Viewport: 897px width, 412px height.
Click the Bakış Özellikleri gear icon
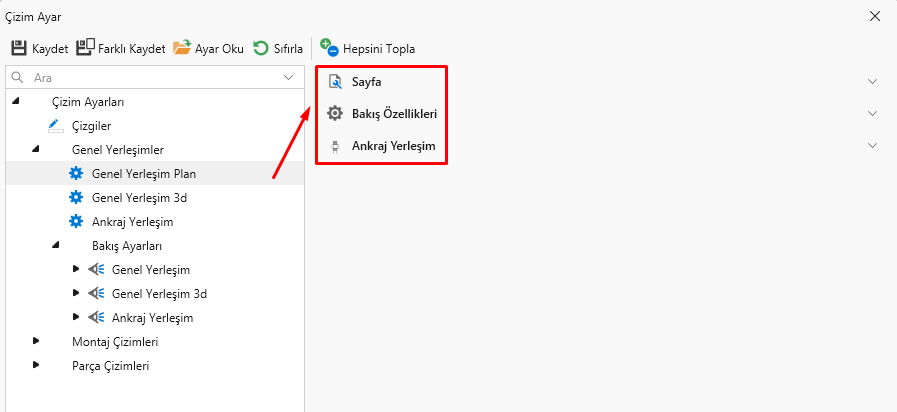coord(335,114)
